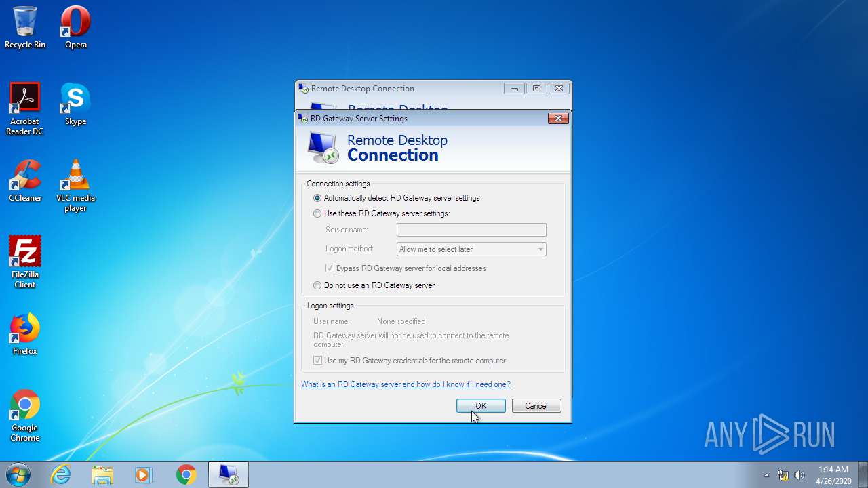The image size is (868, 488).
Task: Select Do not use an RD Gateway server
Action: point(374,285)
